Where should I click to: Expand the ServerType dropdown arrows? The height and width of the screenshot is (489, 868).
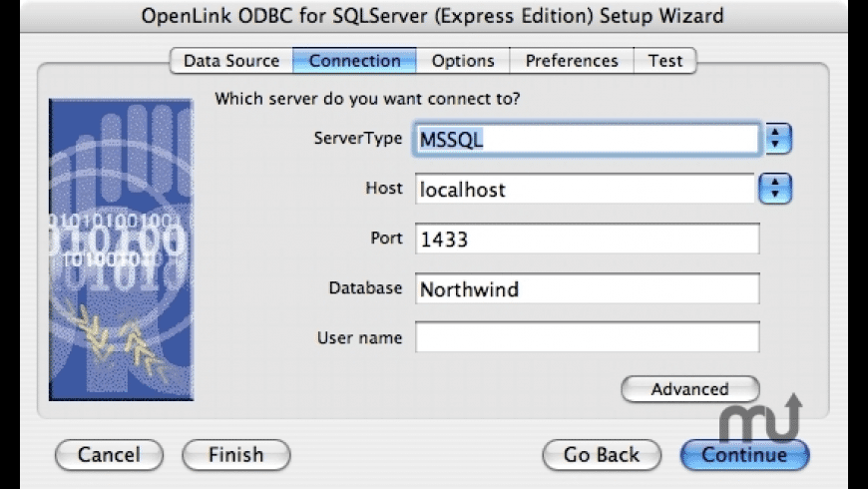click(x=778, y=139)
